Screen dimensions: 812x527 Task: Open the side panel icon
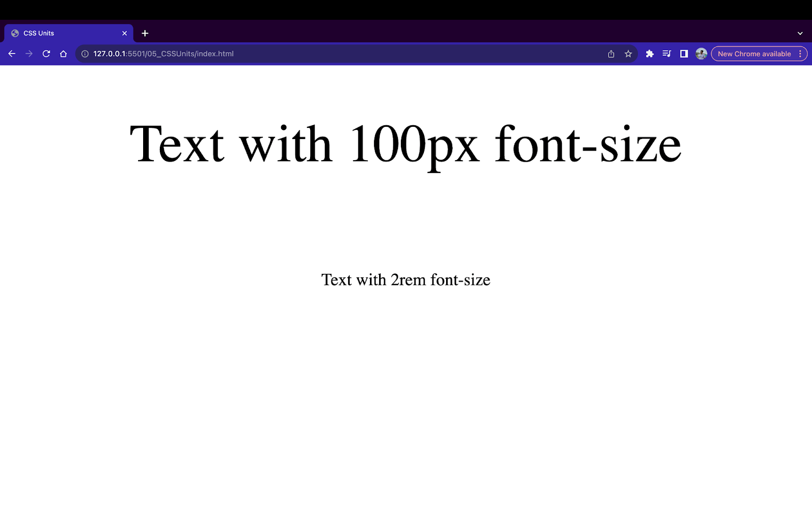coord(684,53)
